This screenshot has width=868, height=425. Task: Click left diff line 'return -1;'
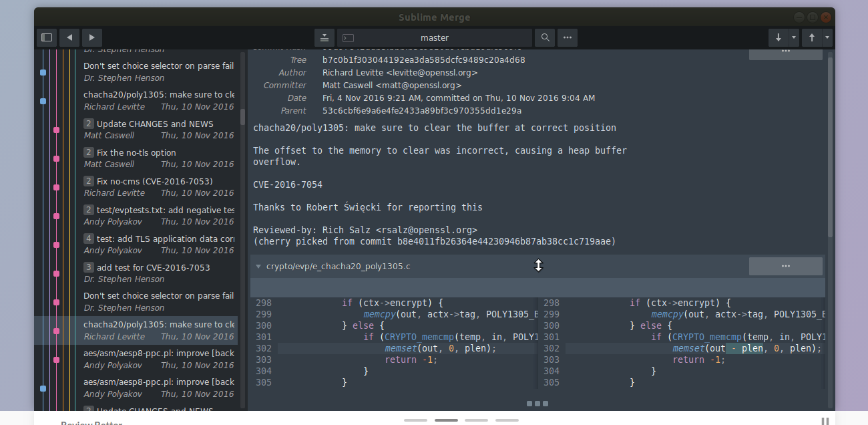tap(411, 360)
